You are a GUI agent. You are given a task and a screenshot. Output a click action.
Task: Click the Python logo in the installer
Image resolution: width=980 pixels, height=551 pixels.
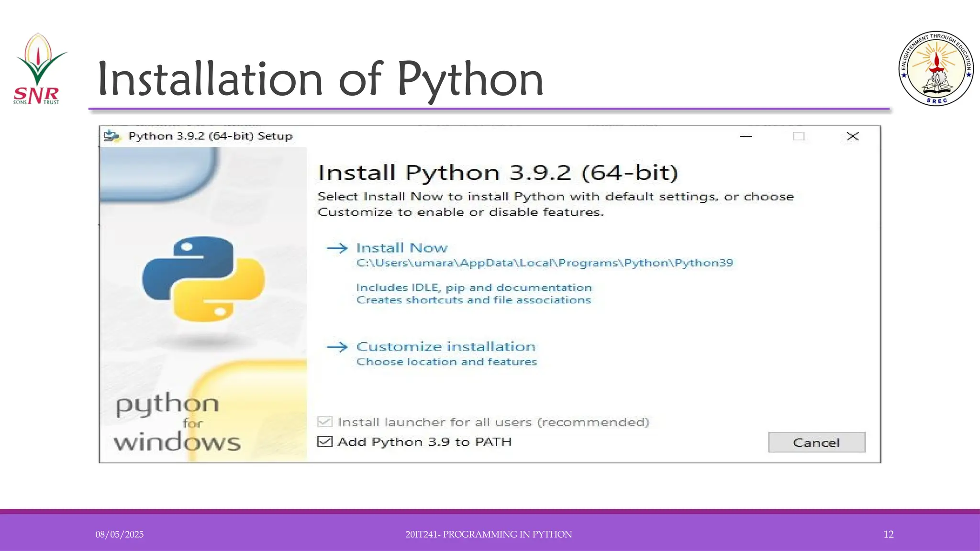click(x=203, y=279)
